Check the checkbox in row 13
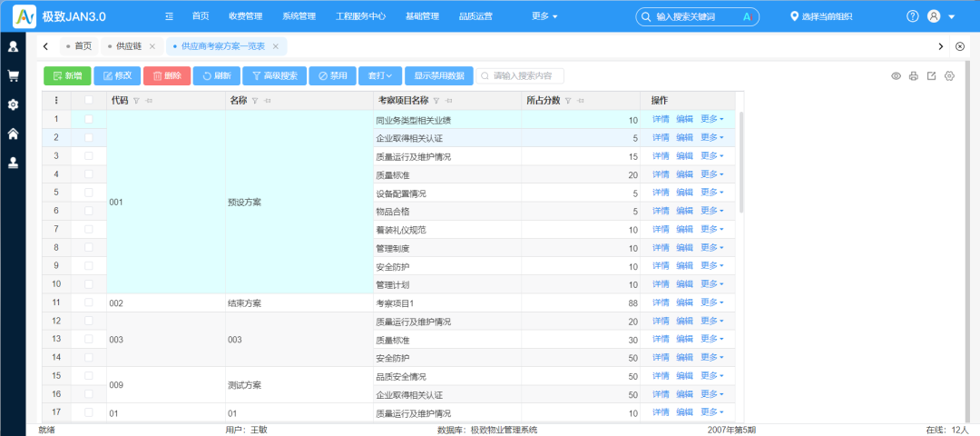This screenshot has width=980, height=436. (x=89, y=339)
